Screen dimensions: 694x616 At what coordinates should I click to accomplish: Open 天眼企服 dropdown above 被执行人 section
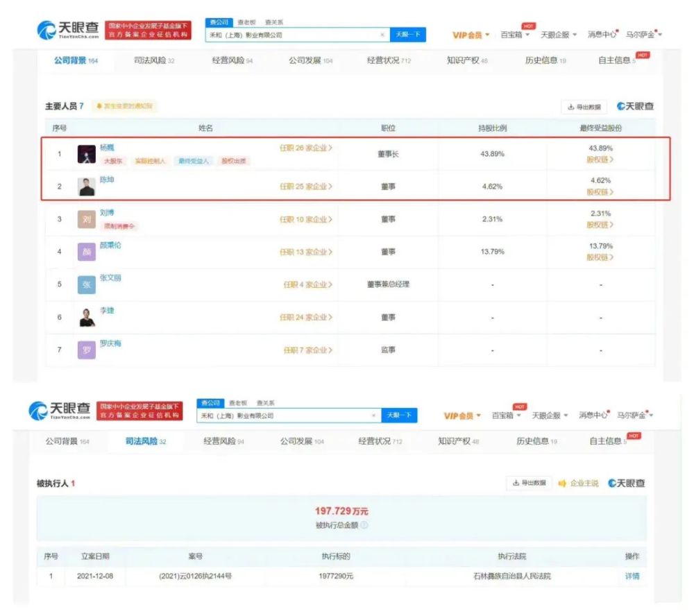click(x=550, y=415)
